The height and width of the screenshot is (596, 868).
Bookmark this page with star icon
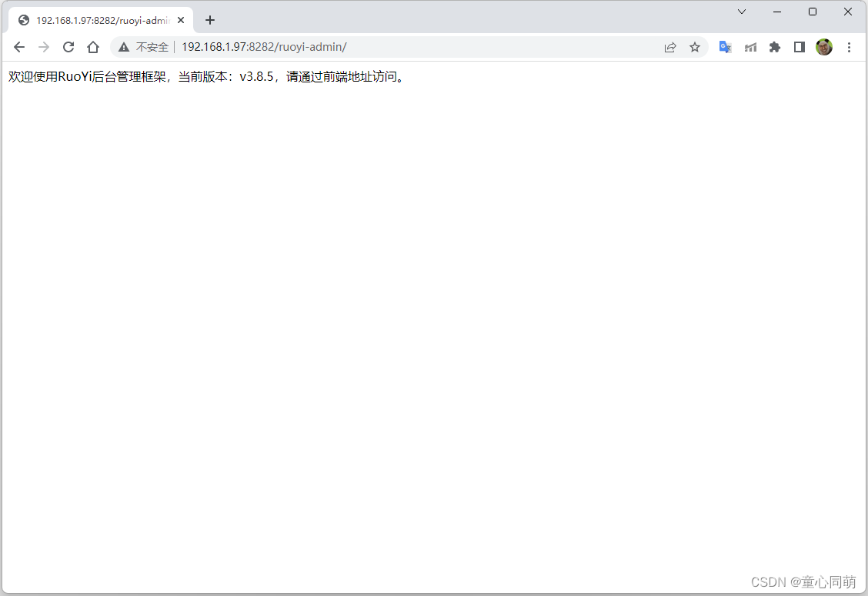point(695,47)
